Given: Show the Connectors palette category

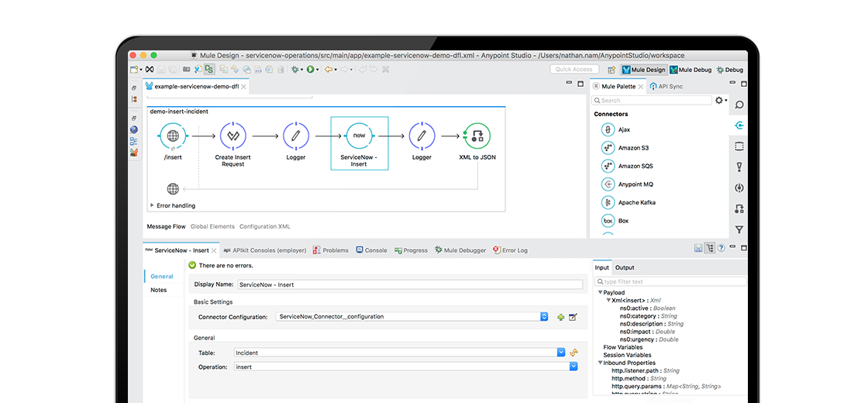Looking at the screenshot, I should [x=739, y=126].
